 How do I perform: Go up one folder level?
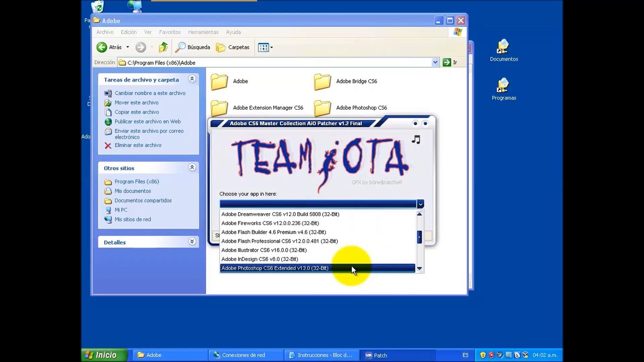163,47
